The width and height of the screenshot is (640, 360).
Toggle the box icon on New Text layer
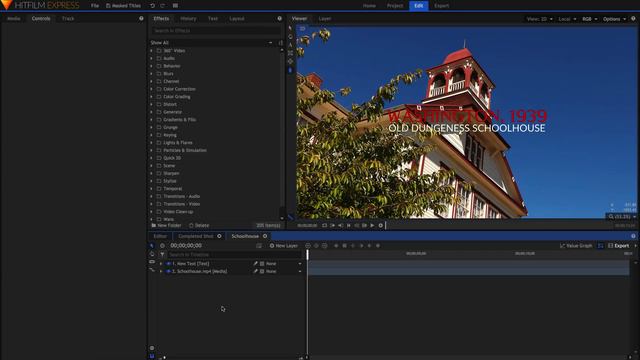coord(262,264)
